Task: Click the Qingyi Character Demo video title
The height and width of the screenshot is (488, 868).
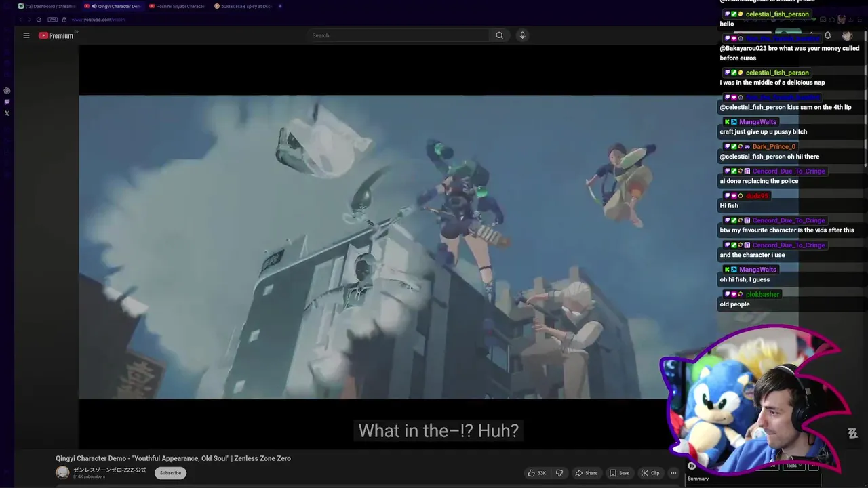Action: [173, 458]
